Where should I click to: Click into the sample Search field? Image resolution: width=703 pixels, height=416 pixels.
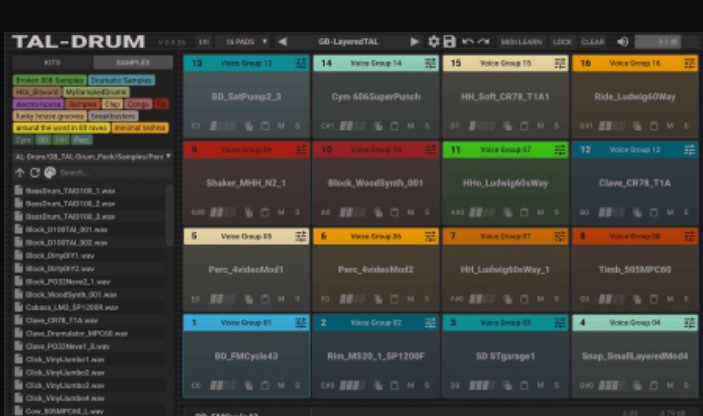tap(114, 173)
